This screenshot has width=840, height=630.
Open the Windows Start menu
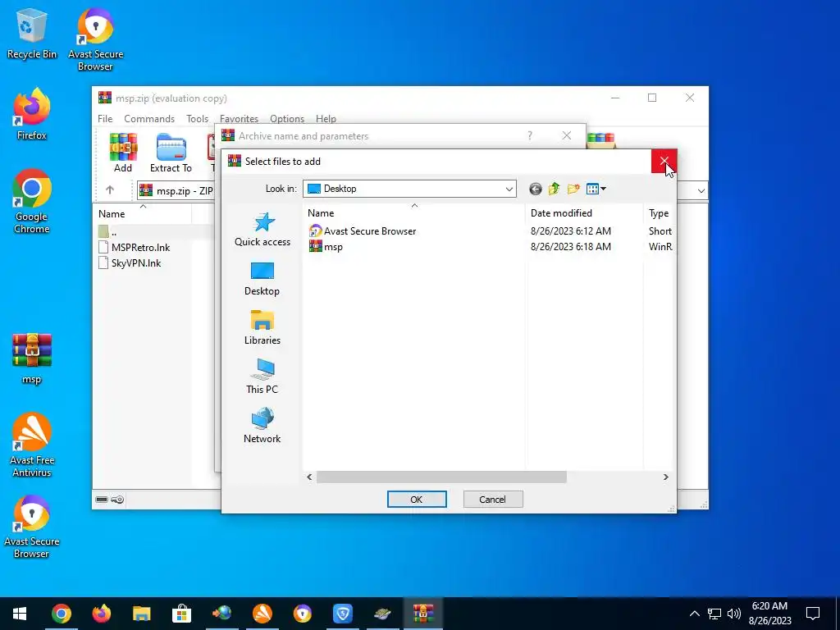pyautogui.click(x=20, y=614)
